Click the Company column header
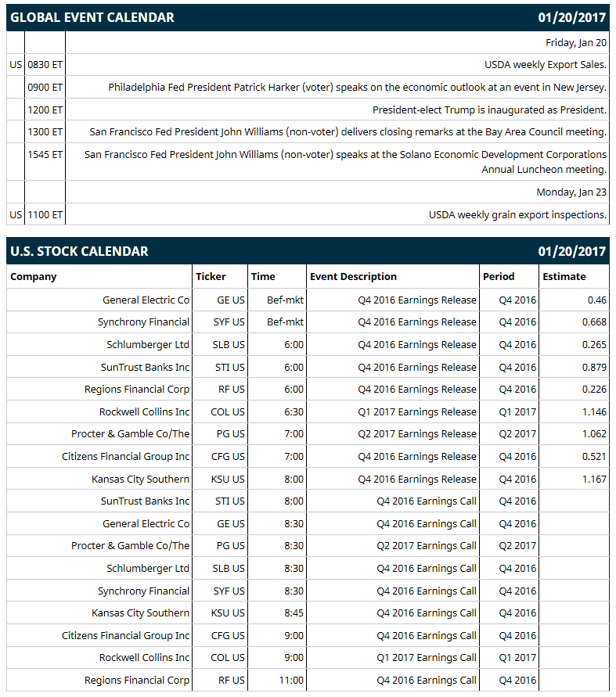 pyautogui.click(x=34, y=276)
